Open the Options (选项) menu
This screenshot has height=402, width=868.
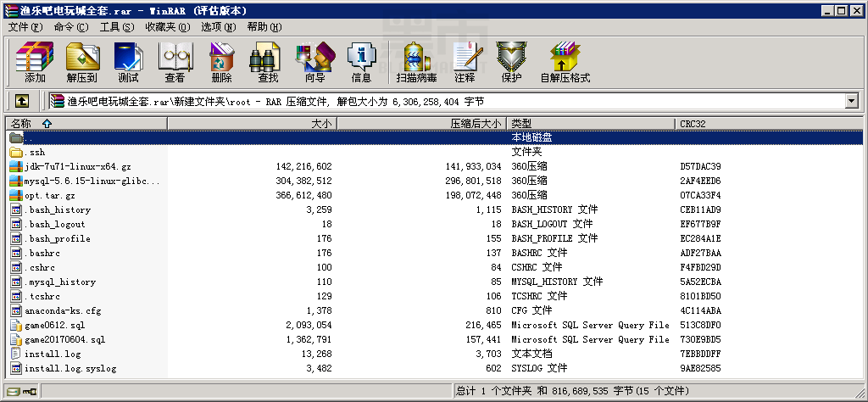tap(219, 26)
